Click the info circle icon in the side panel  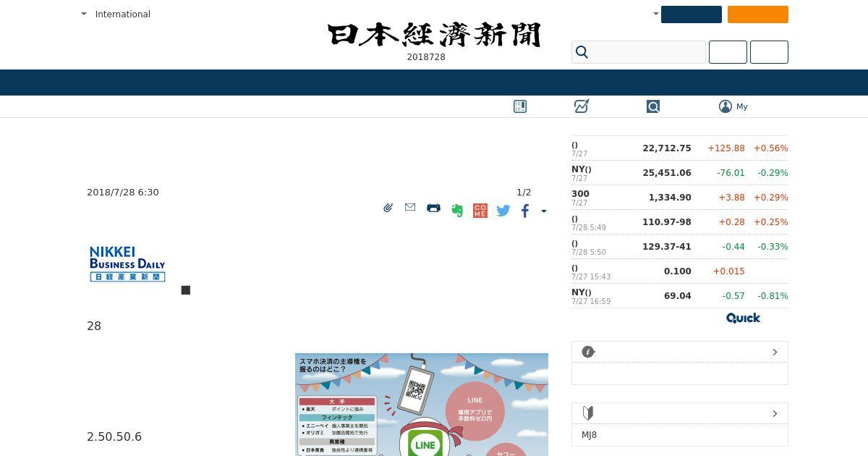click(588, 352)
